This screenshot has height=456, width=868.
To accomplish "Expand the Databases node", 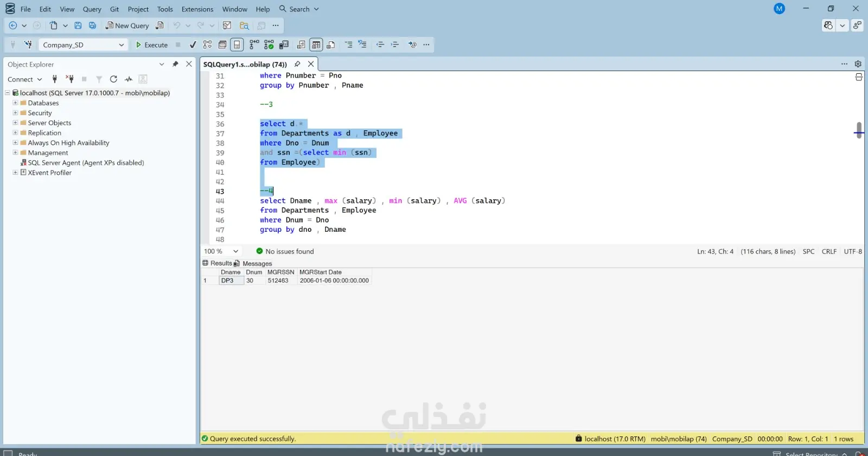I will [15, 103].
